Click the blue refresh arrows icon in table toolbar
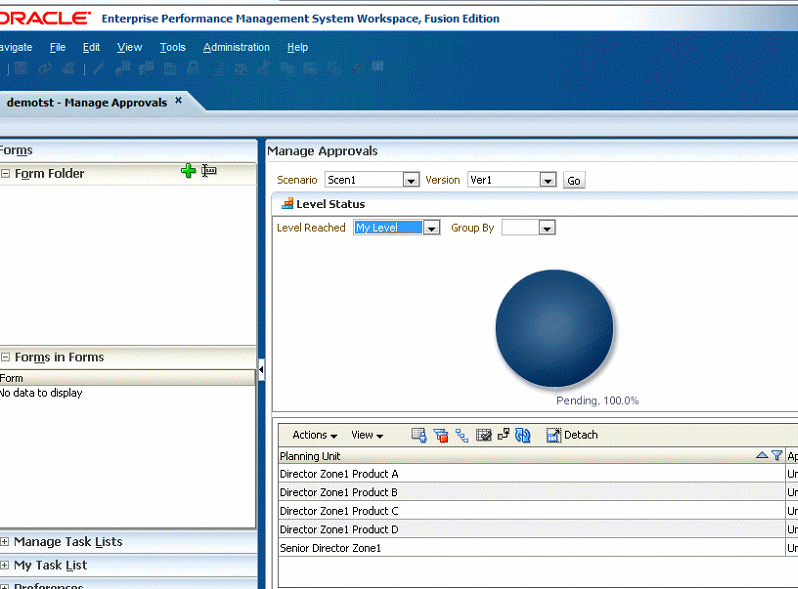798x589 pixels. click(x=523, y=435)
